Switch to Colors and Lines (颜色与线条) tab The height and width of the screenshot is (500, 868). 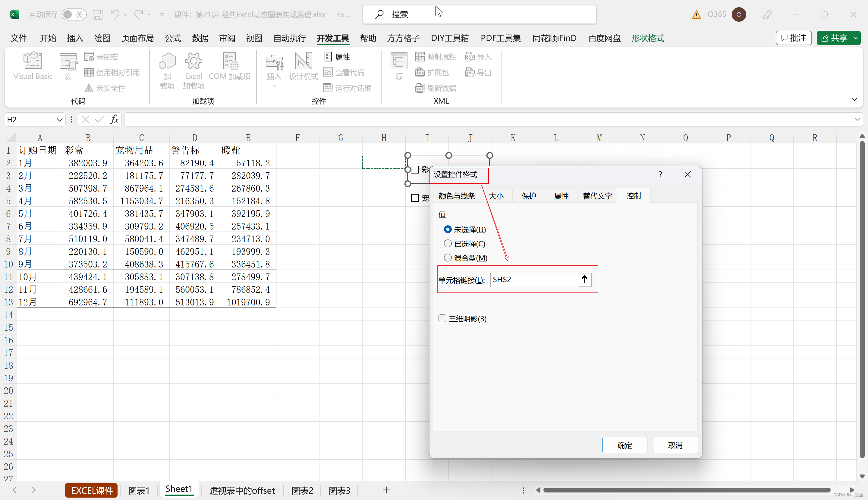[x=456, y=196]
